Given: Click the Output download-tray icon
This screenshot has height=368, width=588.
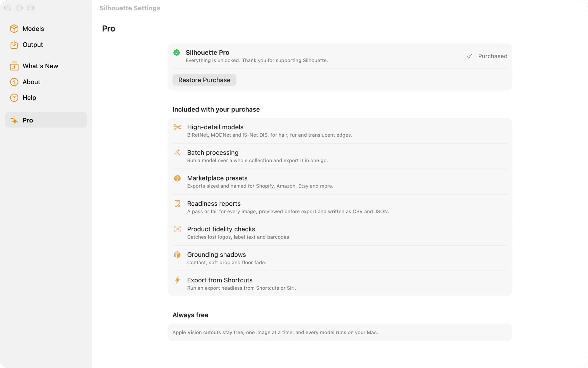Looking at the screenshot, I should (14, 45).
